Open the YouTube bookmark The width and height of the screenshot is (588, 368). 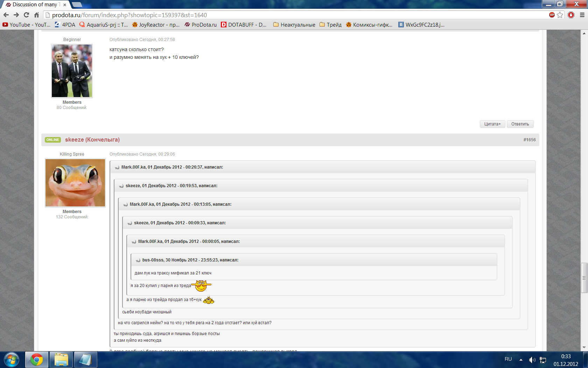(x=26, y=25)
